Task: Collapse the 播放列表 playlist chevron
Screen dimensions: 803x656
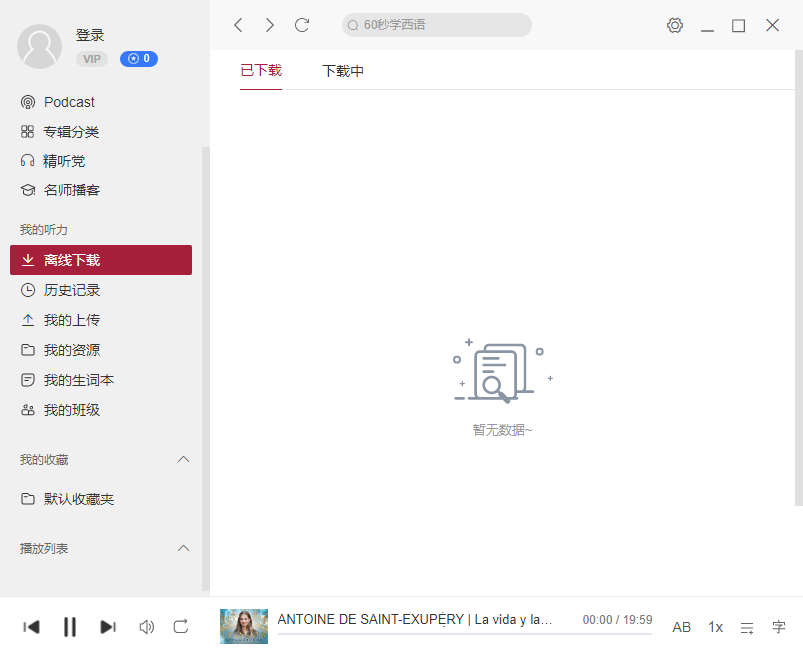Action: (x=183, y=548)
